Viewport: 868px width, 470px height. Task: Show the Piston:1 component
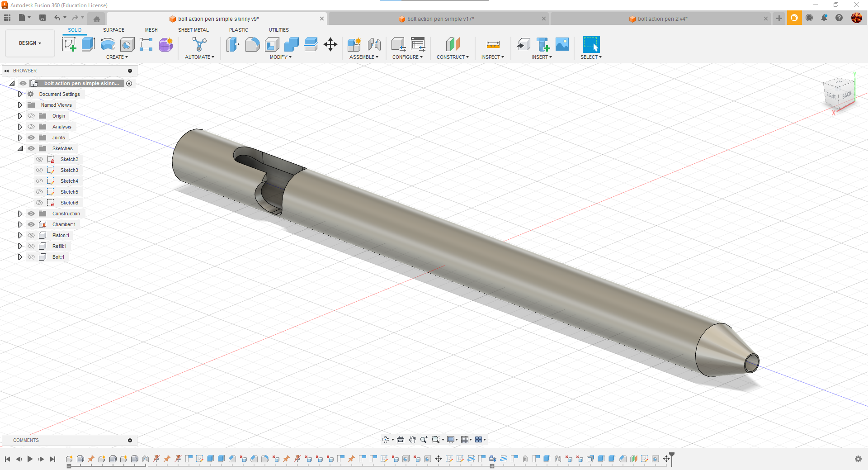click(x=31, y=235)
